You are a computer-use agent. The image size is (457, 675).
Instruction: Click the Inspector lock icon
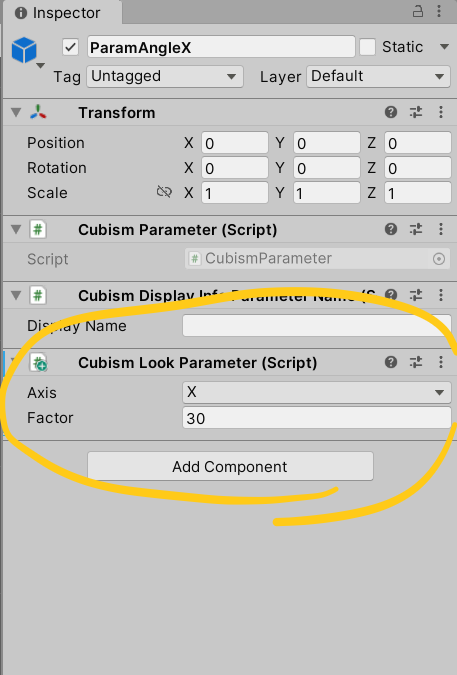point(417,12)
